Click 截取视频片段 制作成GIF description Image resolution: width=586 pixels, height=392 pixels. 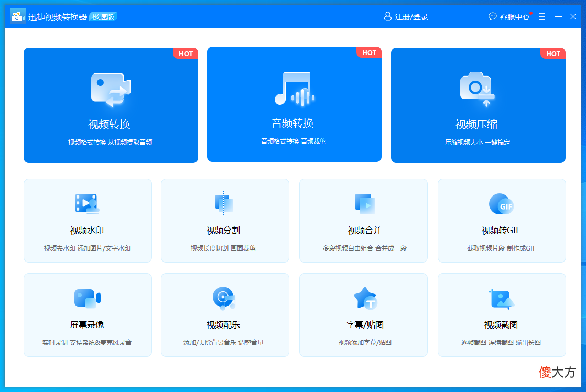501,248
